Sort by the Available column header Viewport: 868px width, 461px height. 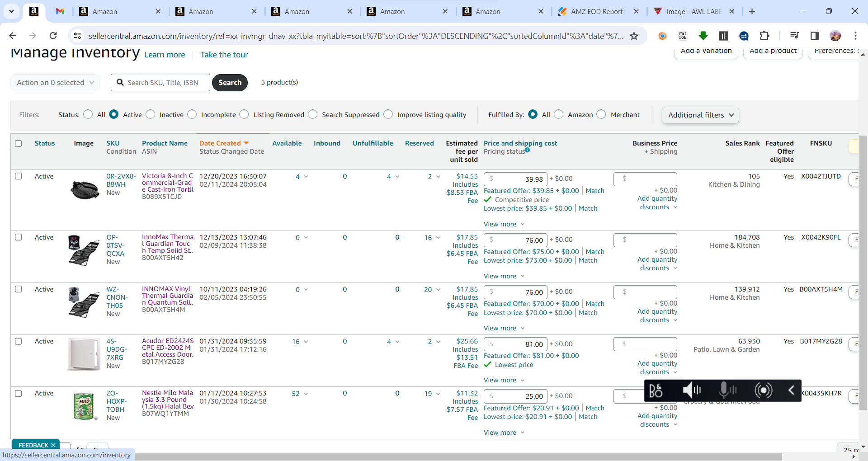[287, 143]
